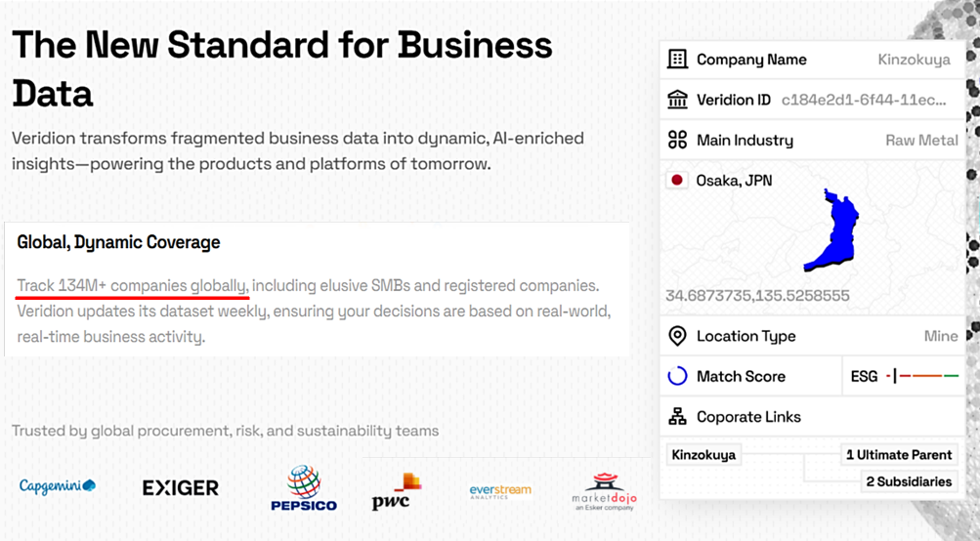The image size is (980, 541).
Task: Click the Match Score circular progress icon
Action: [677, 376]
